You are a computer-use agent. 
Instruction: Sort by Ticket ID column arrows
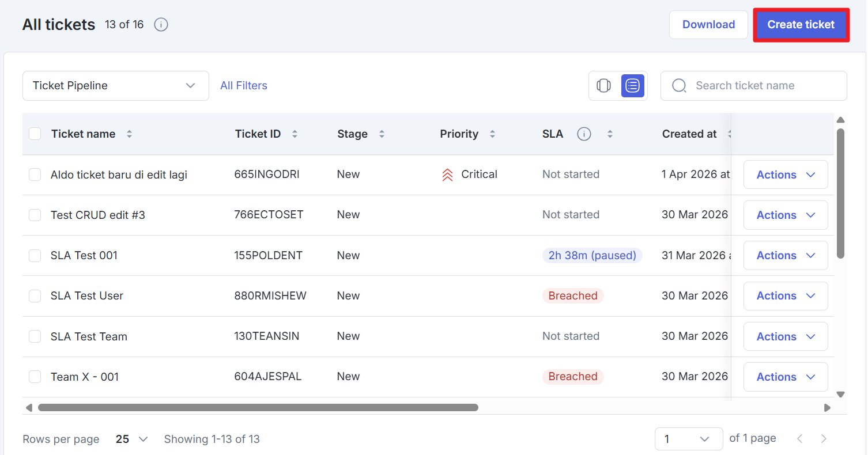[x=295, y=134]
